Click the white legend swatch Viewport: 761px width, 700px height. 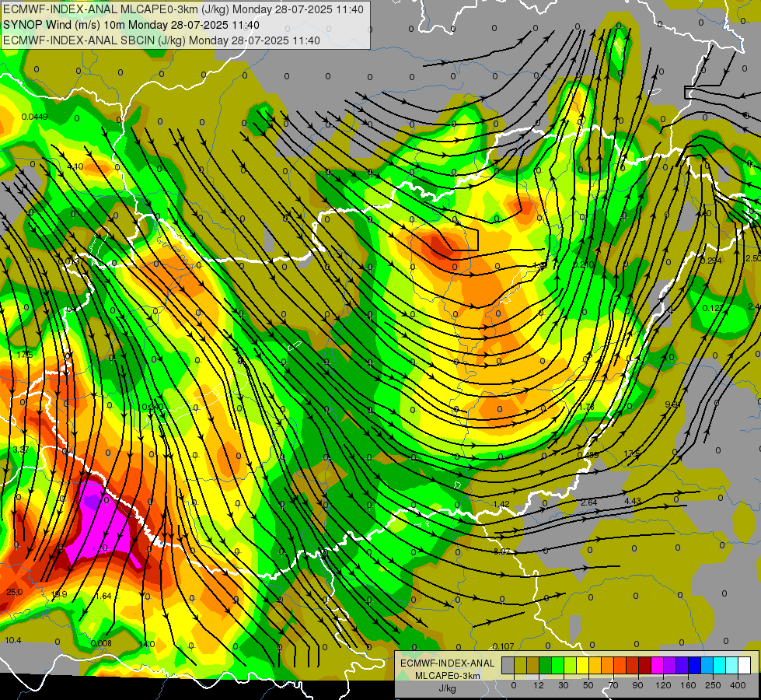tap(744, 666)
